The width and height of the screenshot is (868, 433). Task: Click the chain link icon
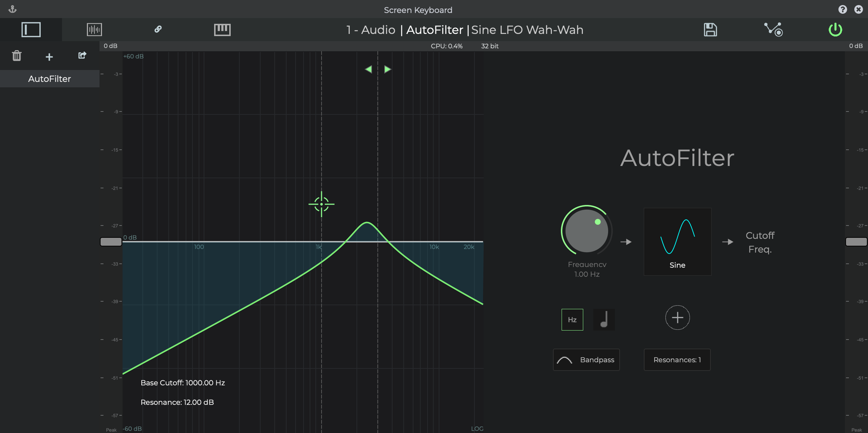(x=158, y=29)
